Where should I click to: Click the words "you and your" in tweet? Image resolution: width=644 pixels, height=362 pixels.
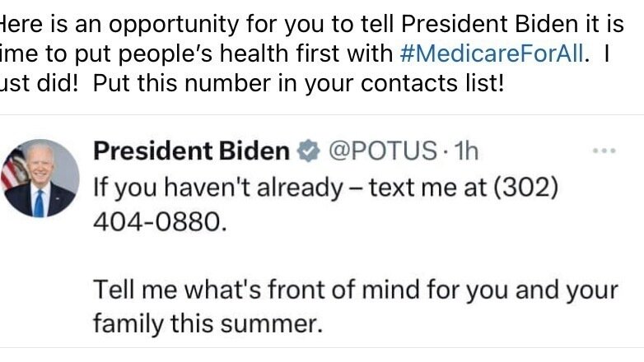tap(547, 290)
